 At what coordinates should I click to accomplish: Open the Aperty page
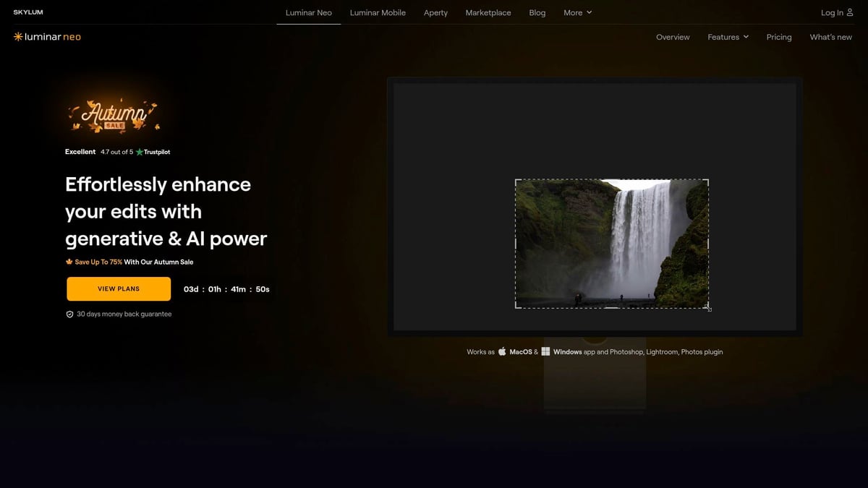tap(435, 12)
